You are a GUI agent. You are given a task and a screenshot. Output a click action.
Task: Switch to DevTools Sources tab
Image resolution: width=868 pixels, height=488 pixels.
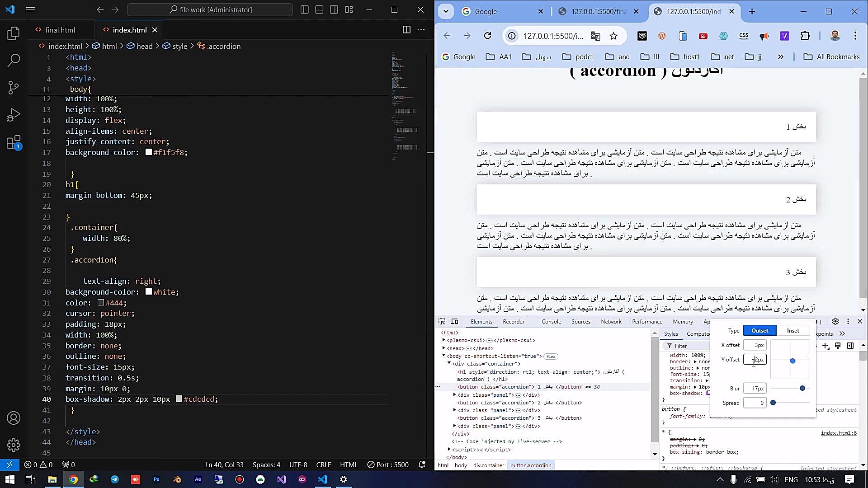[580, 322]
